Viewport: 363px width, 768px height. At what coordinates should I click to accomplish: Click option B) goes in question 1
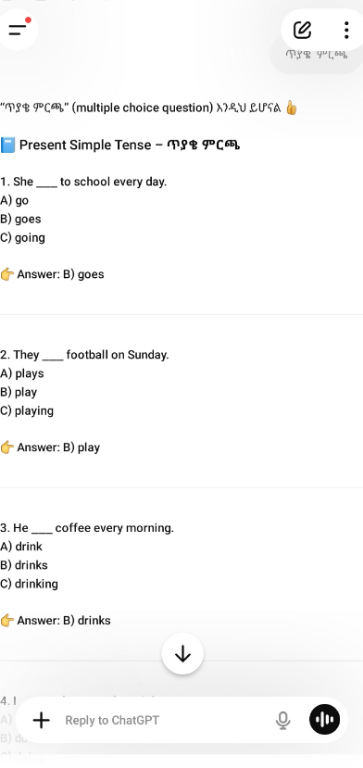(x=21, y=219)
